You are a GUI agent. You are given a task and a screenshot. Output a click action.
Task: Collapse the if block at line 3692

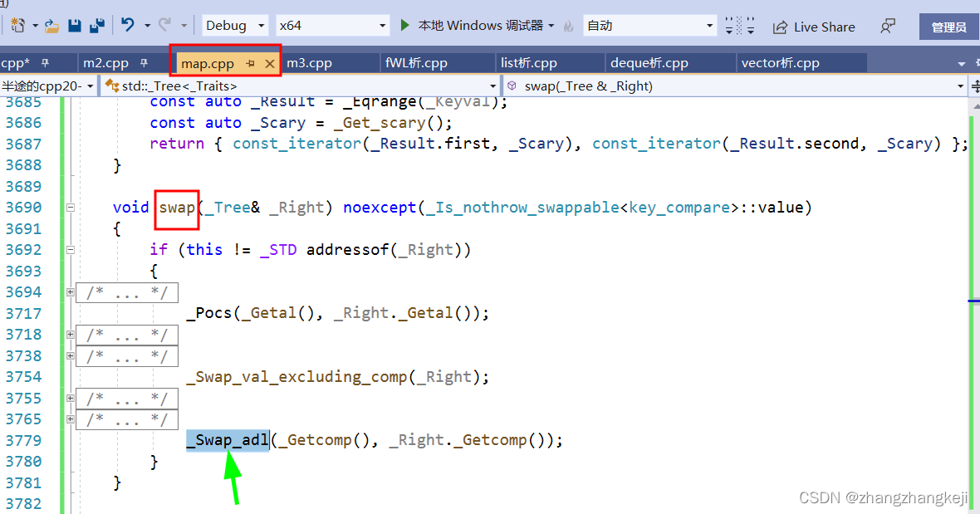tap(71, 250)
